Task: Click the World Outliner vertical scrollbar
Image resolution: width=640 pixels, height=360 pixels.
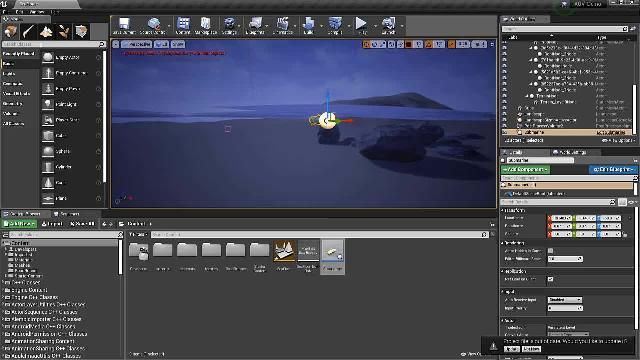Action: click(x=634, y=109)
